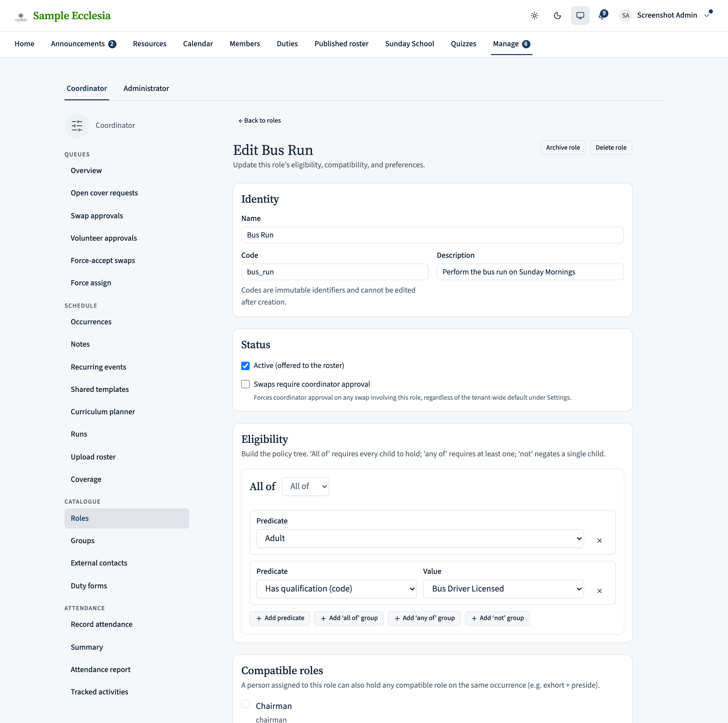This screenshot has height=723, width=728.
Task: Follow the Back to roles link
Action: tap(260, 121)
